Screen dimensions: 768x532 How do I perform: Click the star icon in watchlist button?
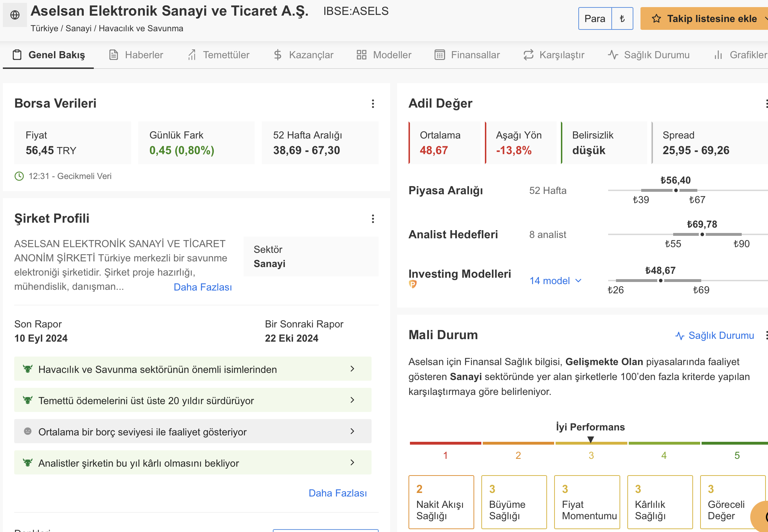(656, 18)
